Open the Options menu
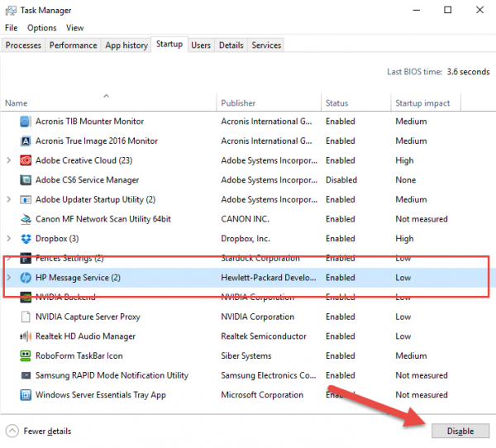This screenshot has width=496, height=448. click(42, 28)
